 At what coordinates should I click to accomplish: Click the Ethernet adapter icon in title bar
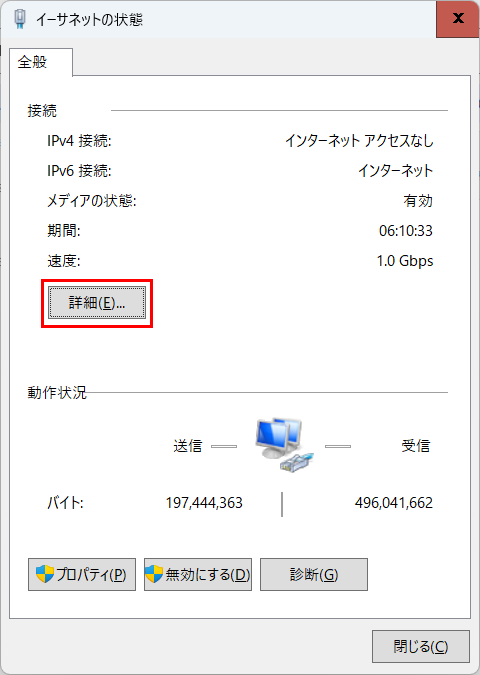(20, 19)
